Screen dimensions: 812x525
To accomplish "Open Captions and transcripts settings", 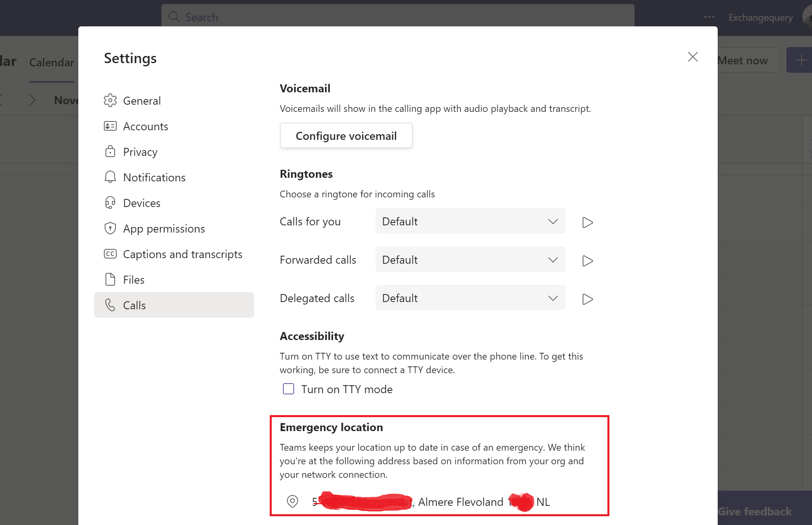I will 182,254.
